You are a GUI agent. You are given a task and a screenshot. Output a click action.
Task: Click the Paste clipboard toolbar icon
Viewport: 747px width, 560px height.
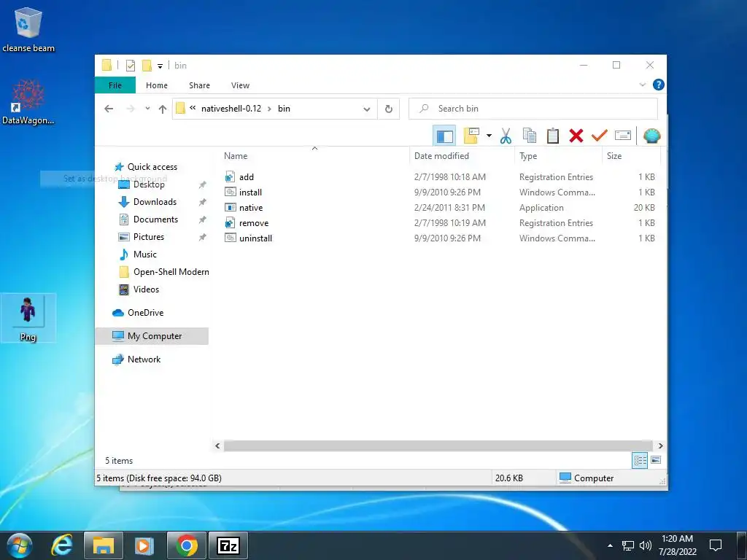coord(553,136)
